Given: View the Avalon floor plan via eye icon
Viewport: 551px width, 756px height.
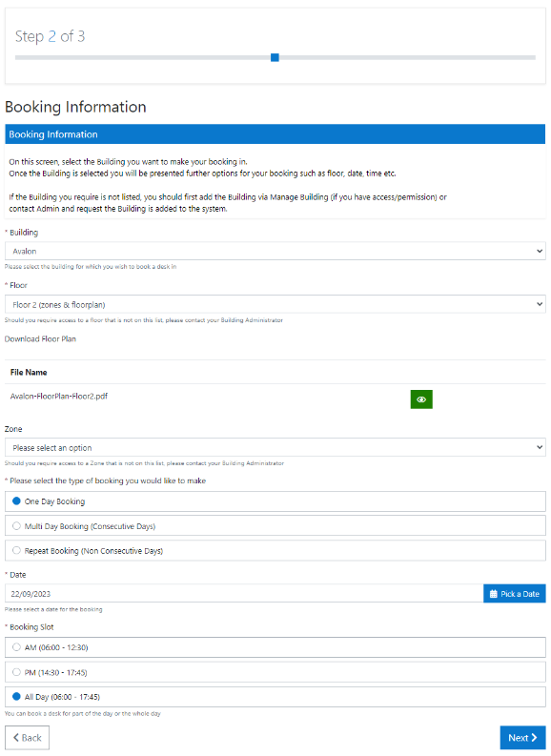Looking at the screenshot, I should tap(420, 399).
